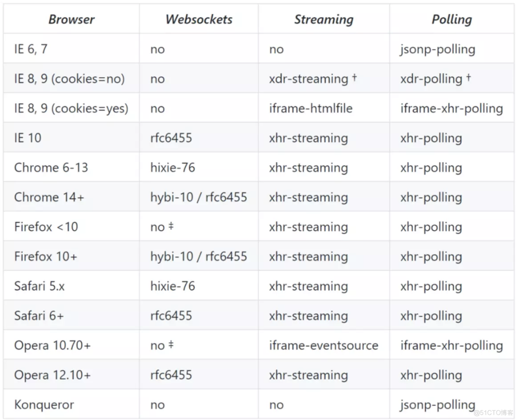
Task: Click the Firefox <10 browser cell
Action: [x=46, y=227]
